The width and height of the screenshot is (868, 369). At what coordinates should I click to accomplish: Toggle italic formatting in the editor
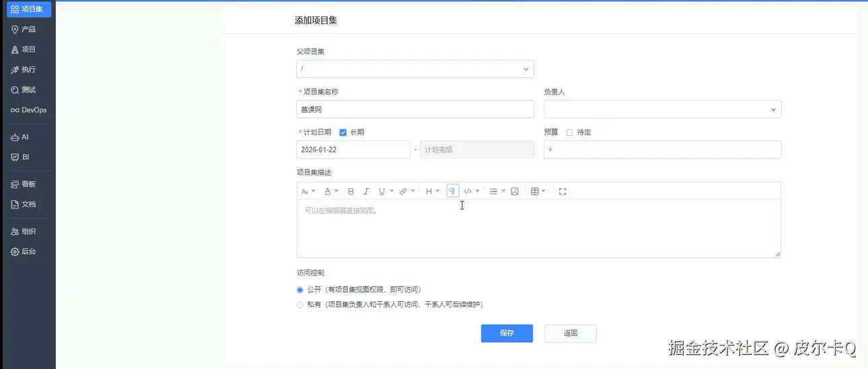pyautogui.click(x=366, y=192)
